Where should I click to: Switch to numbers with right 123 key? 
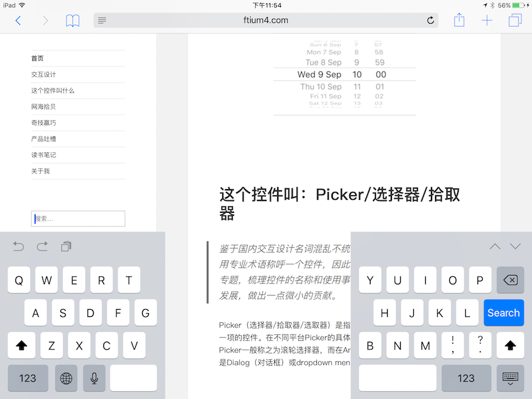point(466,378)
